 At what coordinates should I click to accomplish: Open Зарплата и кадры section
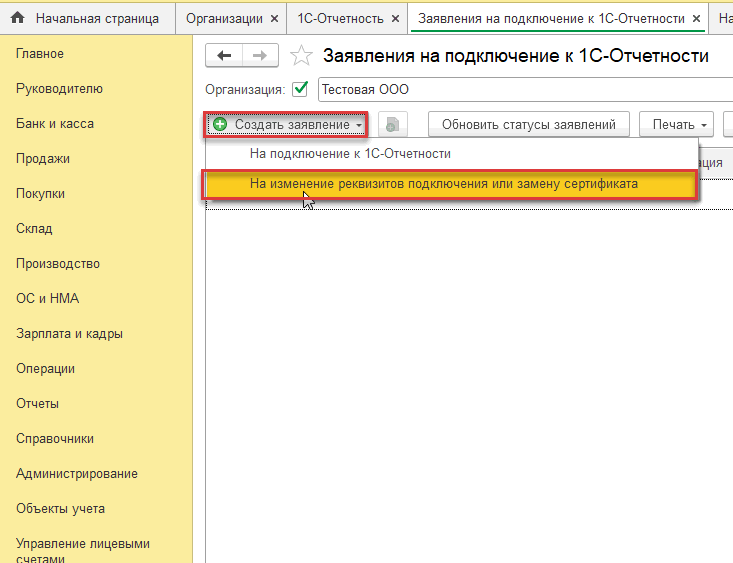pos(69,334)
